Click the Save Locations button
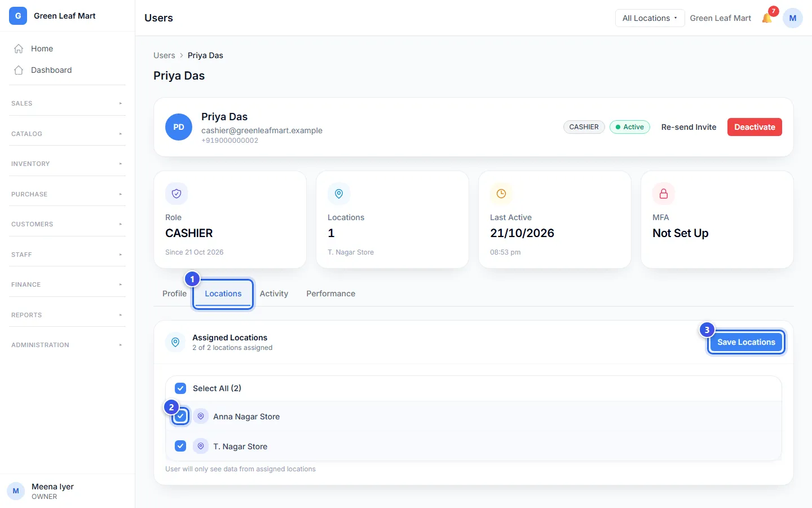Screen dimensions: 812x508 click(746, 342)
